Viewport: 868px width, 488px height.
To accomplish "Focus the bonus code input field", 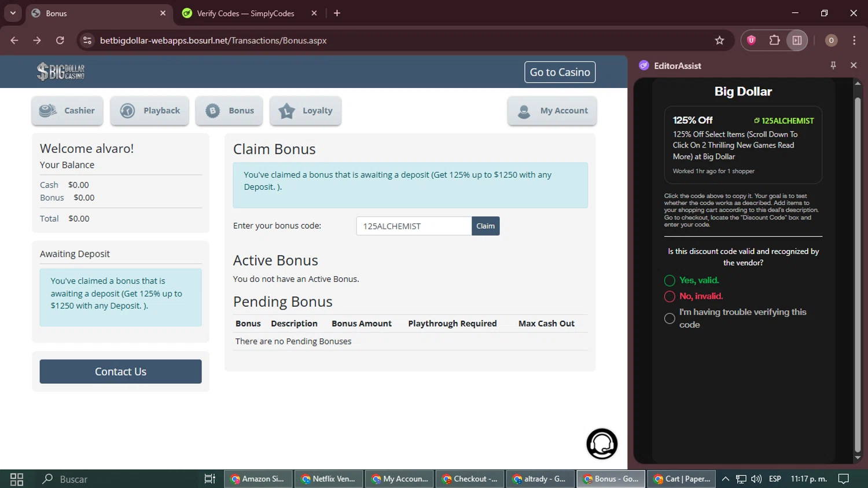I will click(x=414, y=226).
